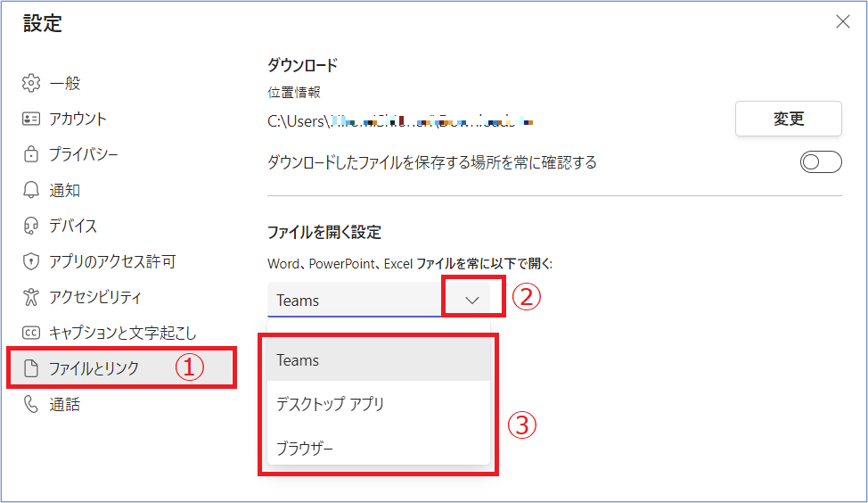This screenshot has width=868, height=503.
Task: Click the Notifications bell icon
Action: (x=31, y=190)
